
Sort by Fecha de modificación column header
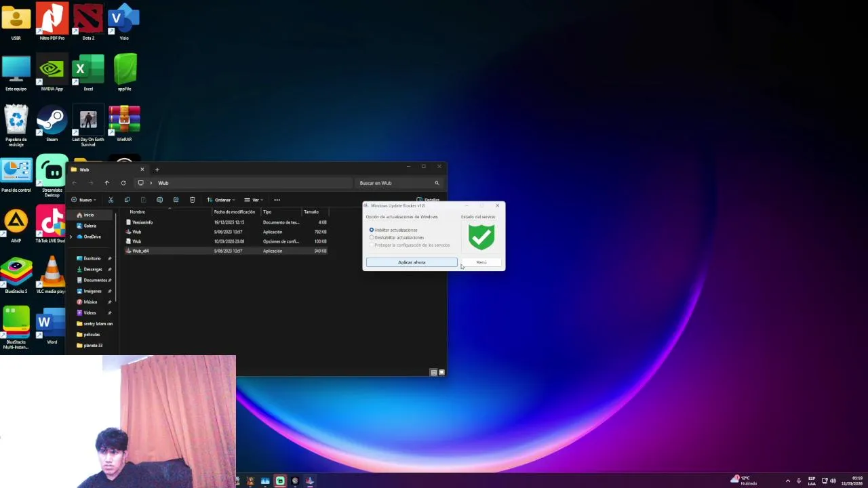click(236, 212)
